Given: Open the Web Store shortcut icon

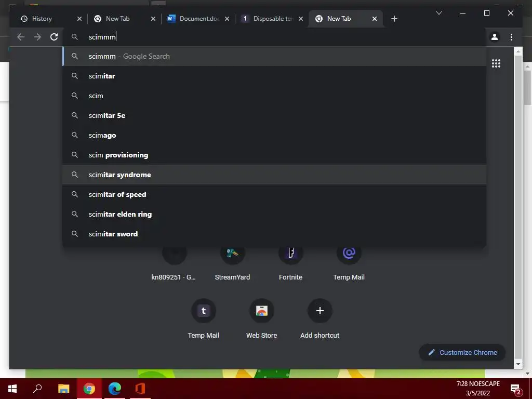Looking at the screenshot, I should pyautogui.click(x=262, y=311).
